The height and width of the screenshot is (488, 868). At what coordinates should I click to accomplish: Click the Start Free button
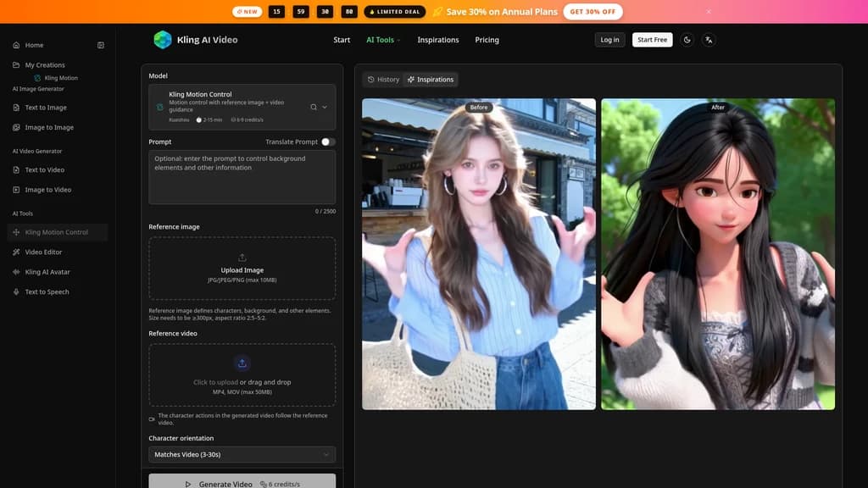point(652,40)
